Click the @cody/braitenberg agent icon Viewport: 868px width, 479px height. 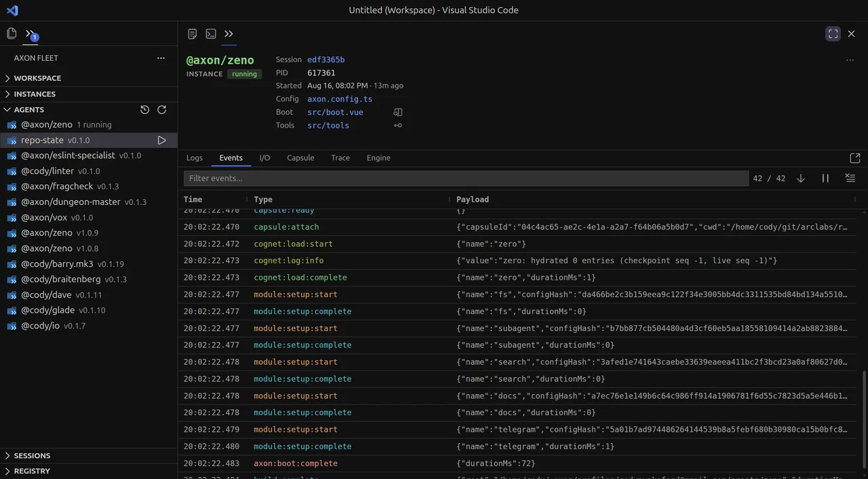click(x=12, y=280)
